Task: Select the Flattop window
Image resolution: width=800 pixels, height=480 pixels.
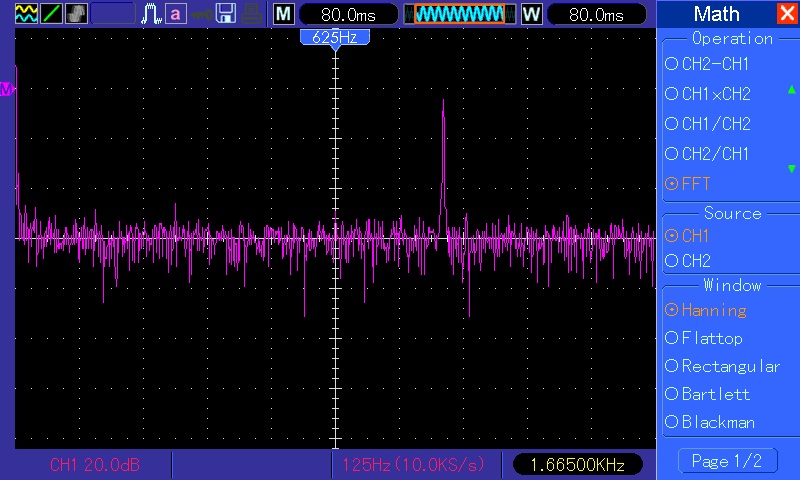Action: (x=704, y=338)
